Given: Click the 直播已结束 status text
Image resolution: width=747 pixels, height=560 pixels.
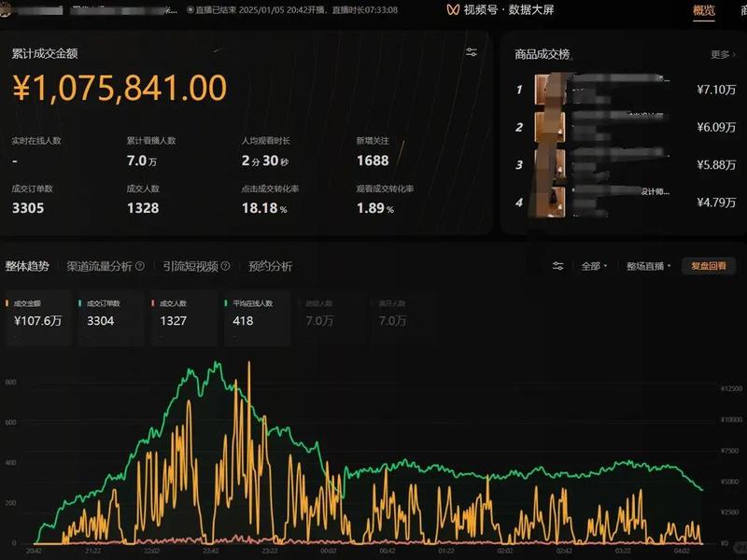Looking at the screenshot, I should click(x=216, y=10).
